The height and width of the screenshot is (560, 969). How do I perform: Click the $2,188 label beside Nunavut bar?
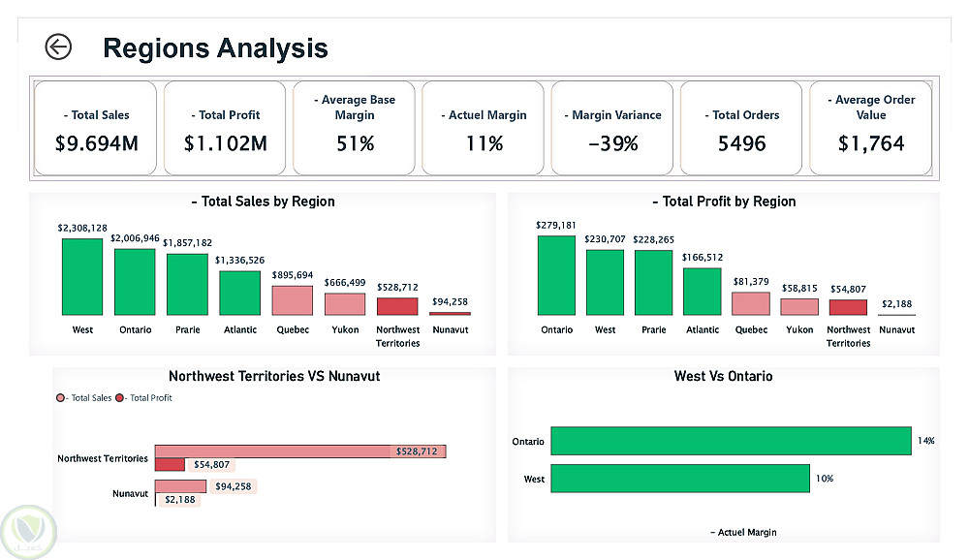click(x=180, y=499)
